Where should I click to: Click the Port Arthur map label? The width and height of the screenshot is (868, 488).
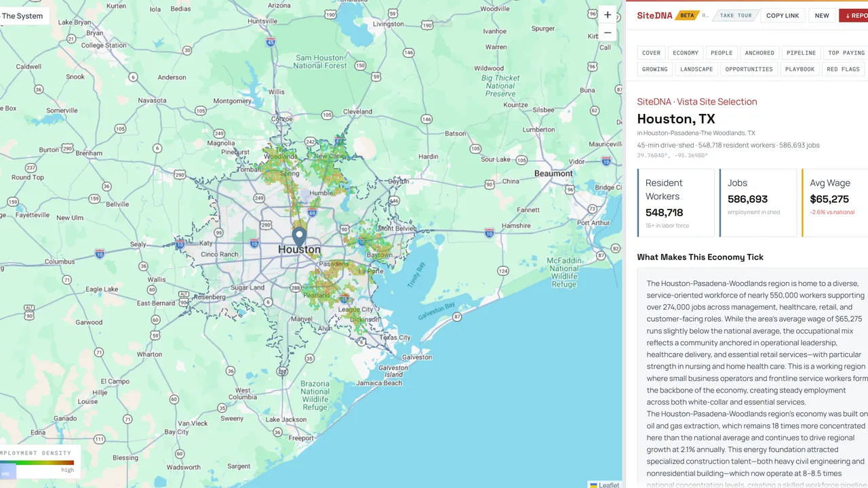(593, 222)
